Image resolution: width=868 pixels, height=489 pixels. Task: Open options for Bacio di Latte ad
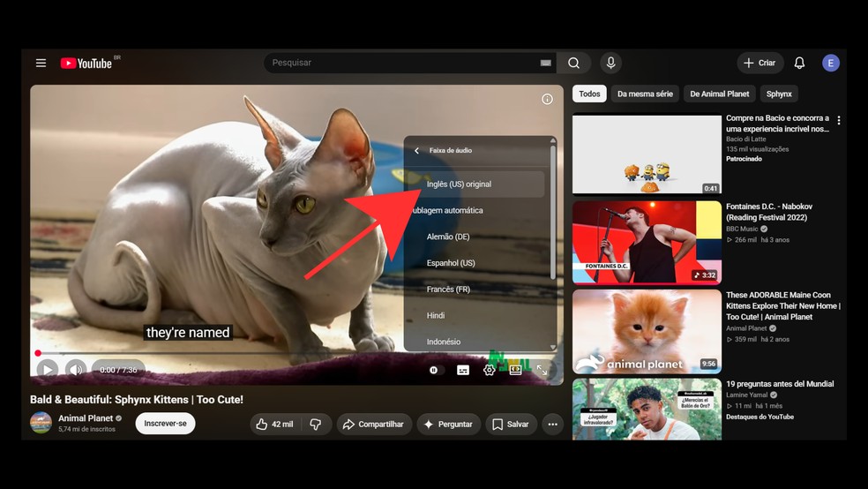839,120
